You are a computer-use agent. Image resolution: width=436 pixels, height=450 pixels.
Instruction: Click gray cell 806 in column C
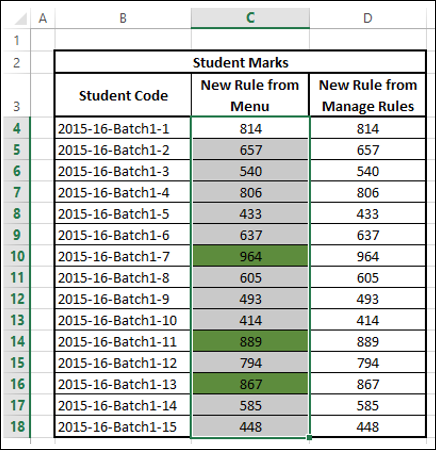(x=250, y=192)
